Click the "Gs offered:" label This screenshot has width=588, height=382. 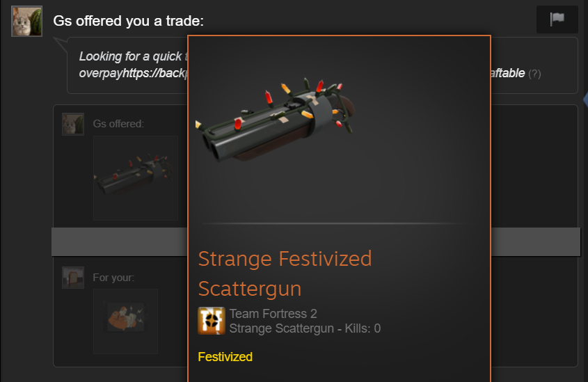coord(118,124)
